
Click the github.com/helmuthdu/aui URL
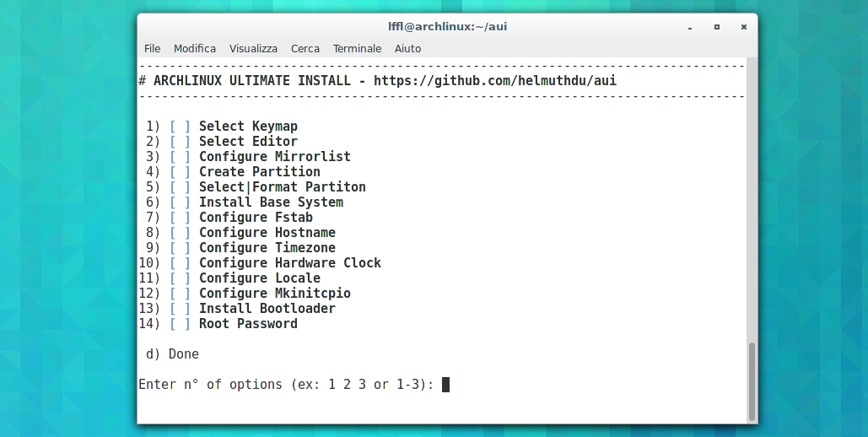click(x=495, y=81)
